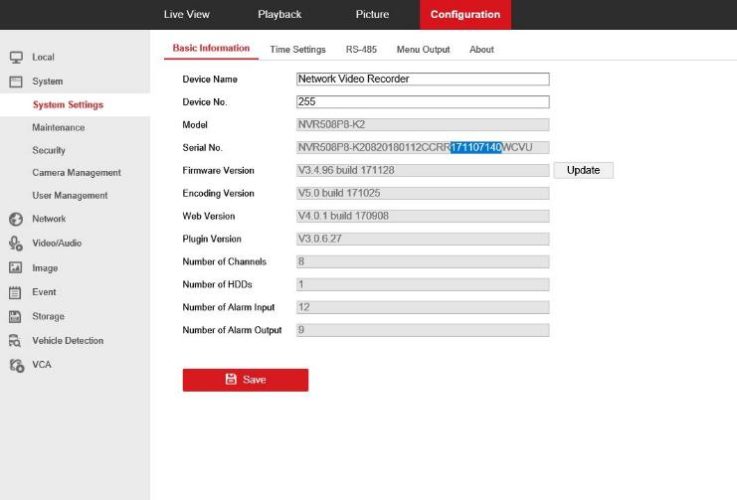Image resolution: width=737 pixels, height=500 pixels.
Task: Switch to the Live View tab
Action: 187,15
